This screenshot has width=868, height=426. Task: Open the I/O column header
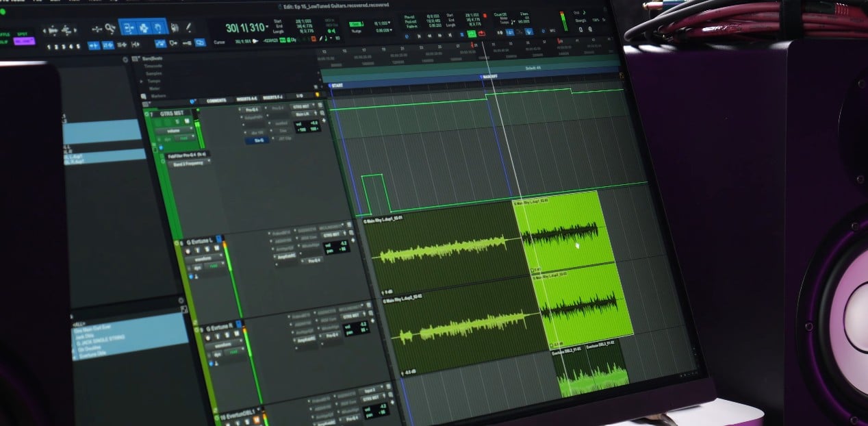(299, 97)
